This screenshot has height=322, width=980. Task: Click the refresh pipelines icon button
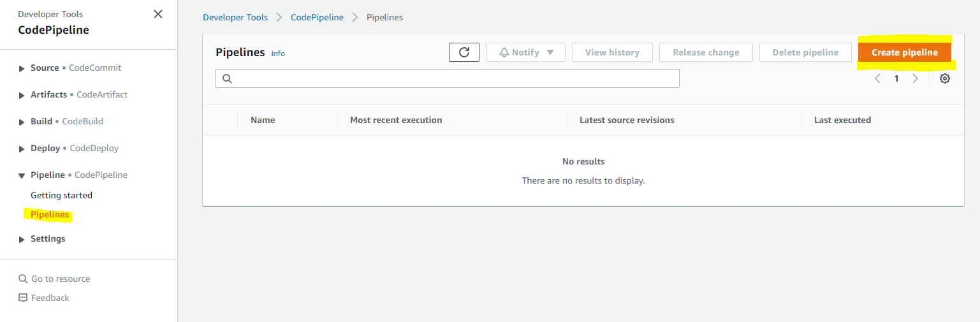(464, 52)
